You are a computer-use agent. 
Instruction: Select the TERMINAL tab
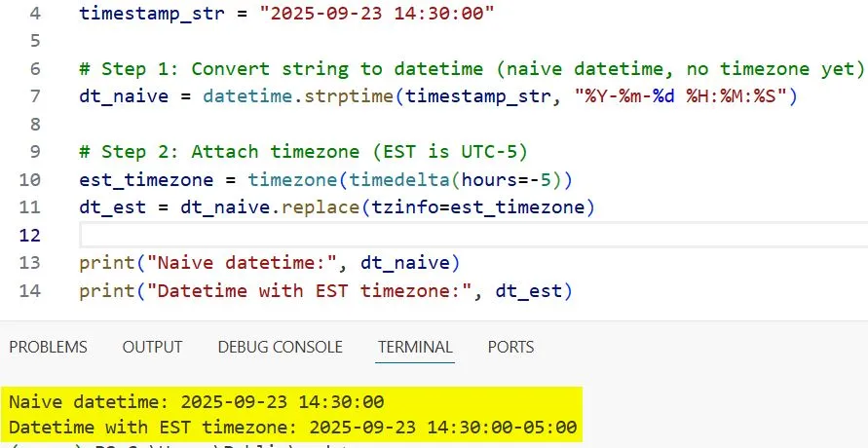(x=415, y=347)
